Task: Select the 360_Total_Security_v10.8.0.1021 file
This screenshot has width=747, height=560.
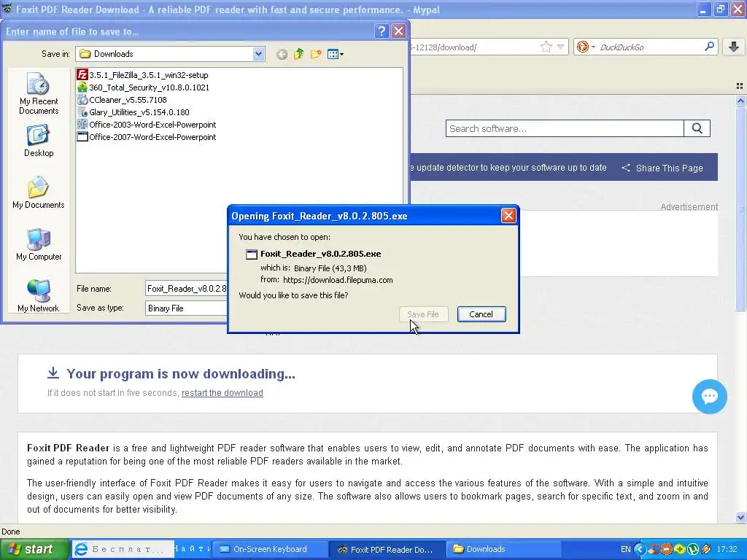Action: pyautogui.click(x=143, y=87)
